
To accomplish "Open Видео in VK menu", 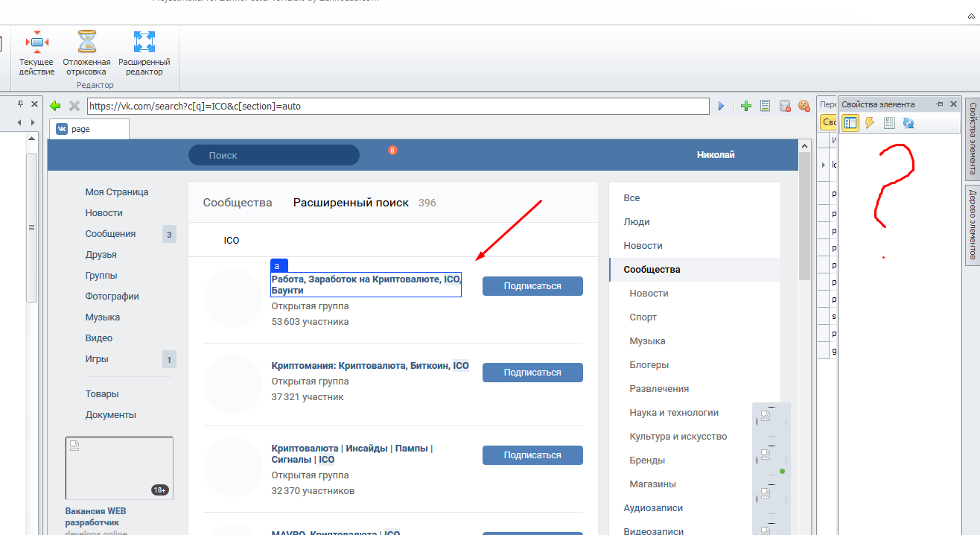I will [x=99, y=338].
